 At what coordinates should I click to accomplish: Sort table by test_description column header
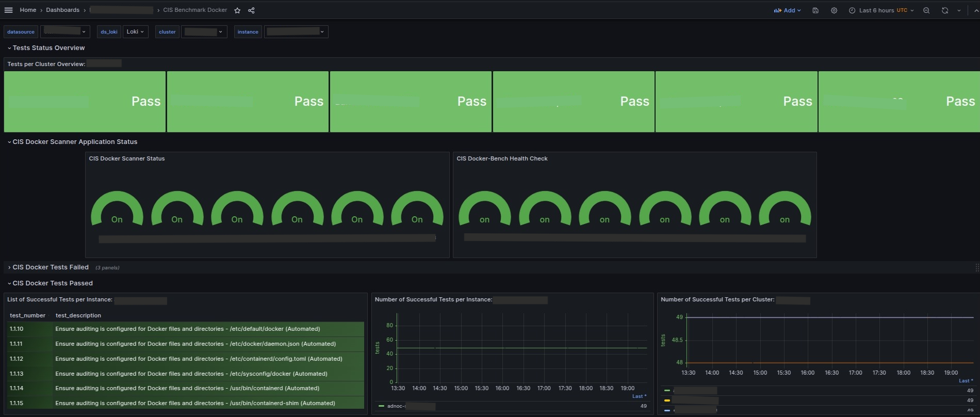[78, 315]
